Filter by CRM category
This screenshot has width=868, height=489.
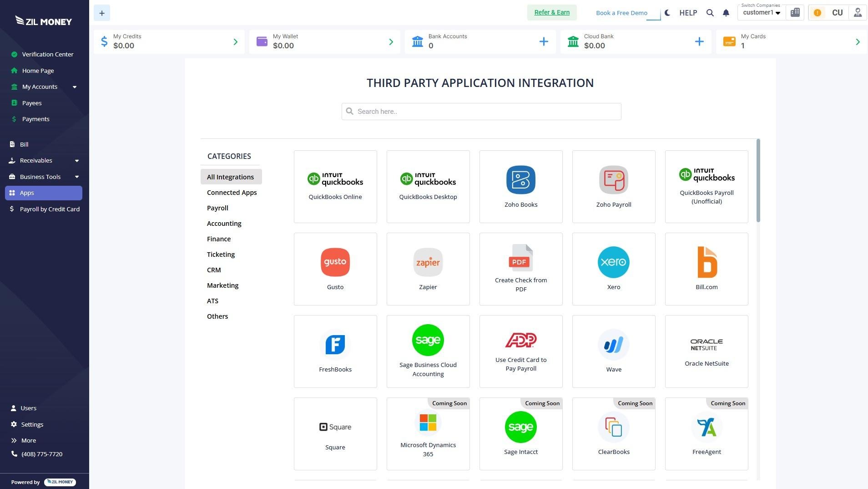214,270
